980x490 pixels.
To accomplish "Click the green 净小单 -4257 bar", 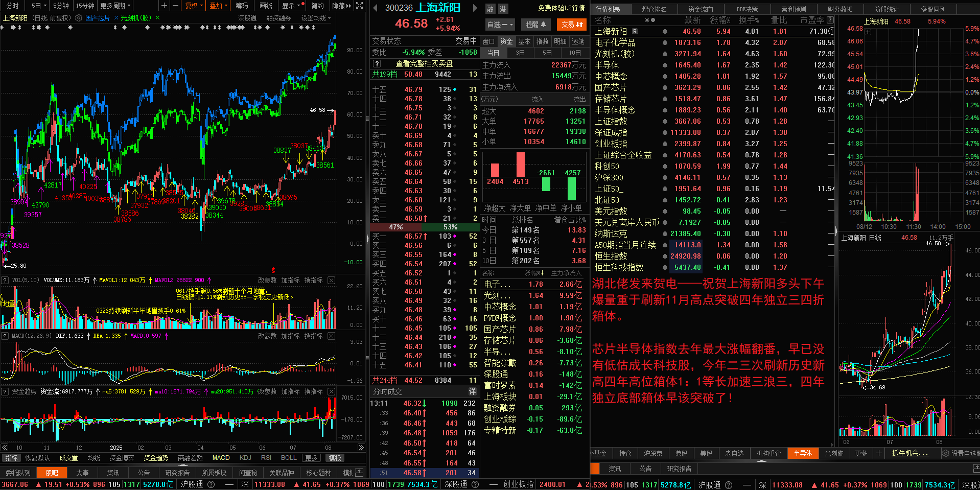I will click(572, 189).
